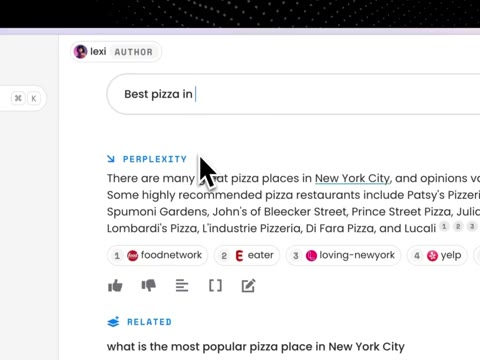This screenshot has height=360, width=480.
Task: Select the most popular pizza place related question
Action: pos(256,347)
